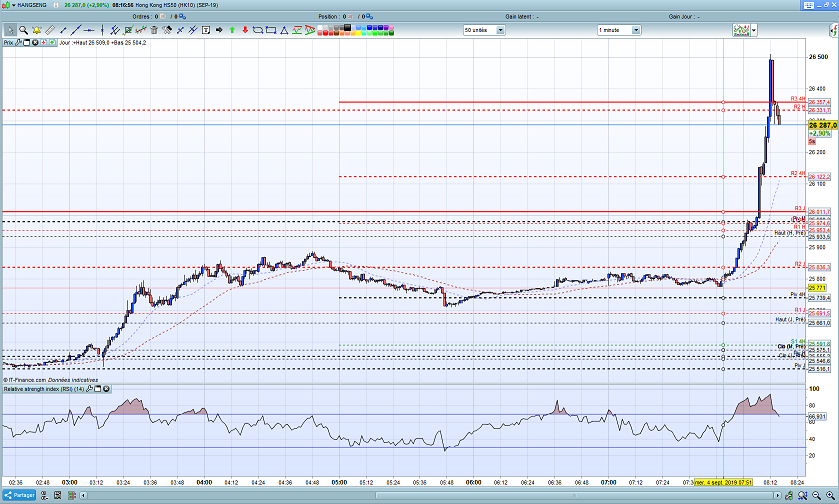The height and width of the screenshot is (504, 839).
Task: Open the multi-chart comparison tool icon
Action: pyautogui.click(x=141, y=30)
